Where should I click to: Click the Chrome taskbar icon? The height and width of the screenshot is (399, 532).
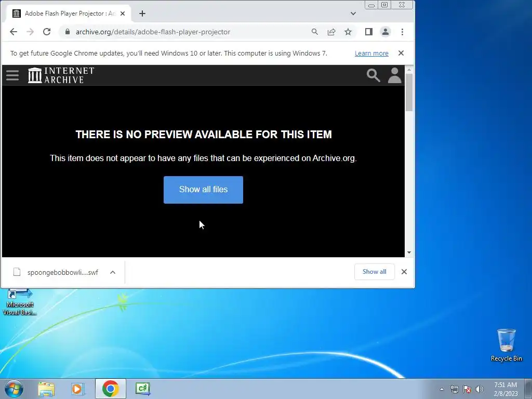(110, 389)
